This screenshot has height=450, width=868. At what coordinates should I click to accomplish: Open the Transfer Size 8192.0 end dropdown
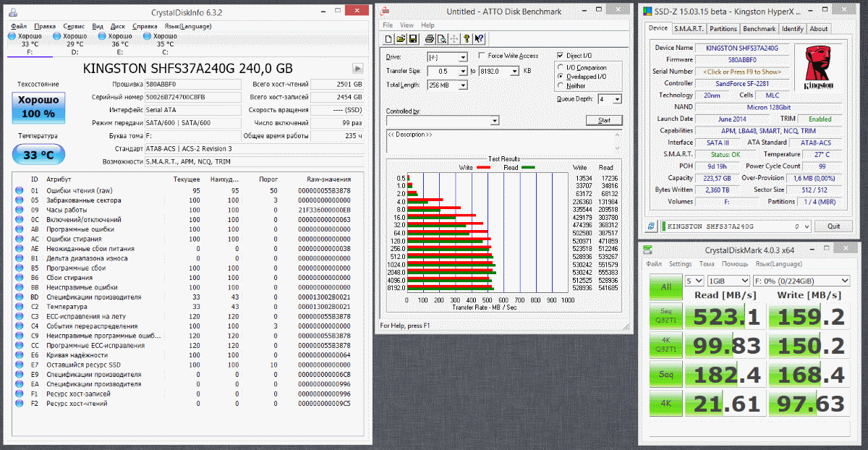515,71
